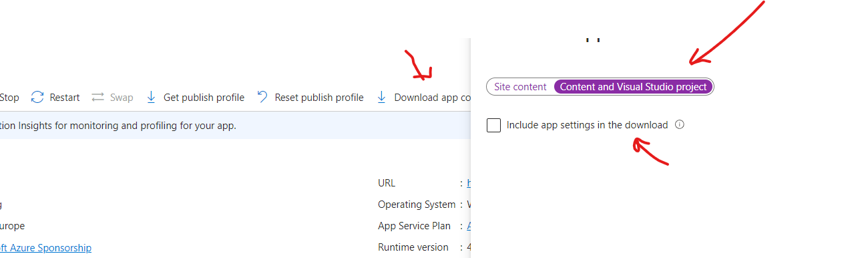This screenshot has height=258, width=868.
Task: Enable the Include app settings checkbox
Action: 494,125
